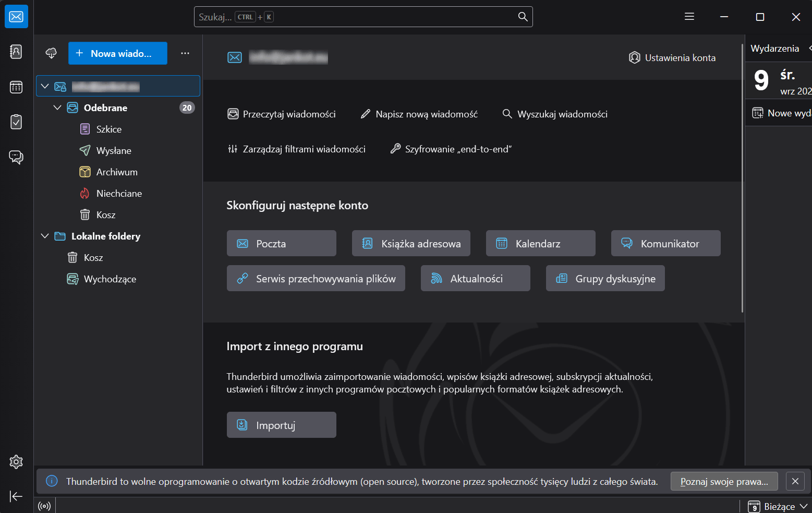The image size is (812, 513).
Task: Set up a Komunikator chat account
Action: (x=666, y=243)
